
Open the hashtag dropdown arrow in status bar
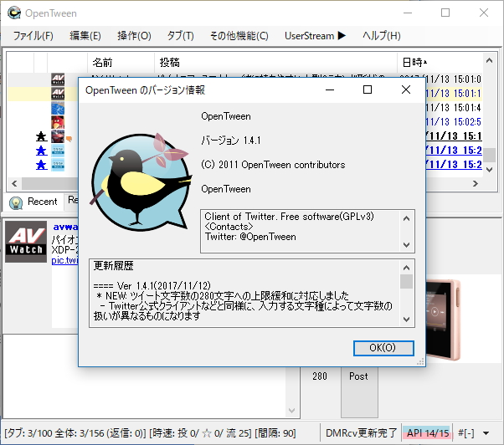click(x=486, y=433)
